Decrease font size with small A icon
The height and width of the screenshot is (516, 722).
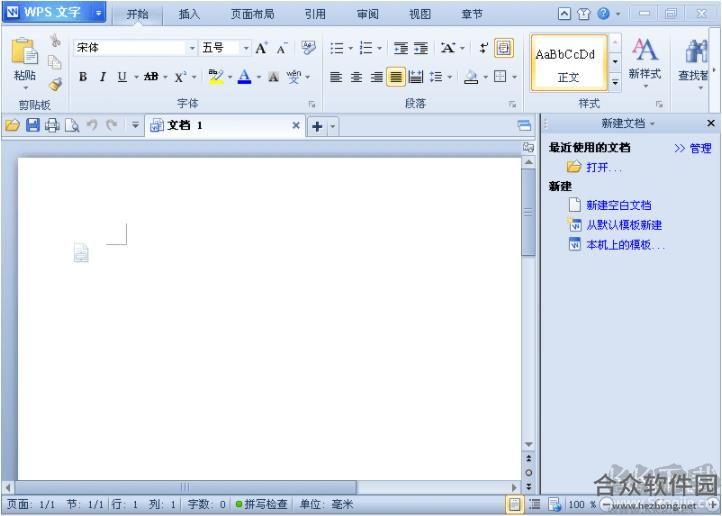281,48
